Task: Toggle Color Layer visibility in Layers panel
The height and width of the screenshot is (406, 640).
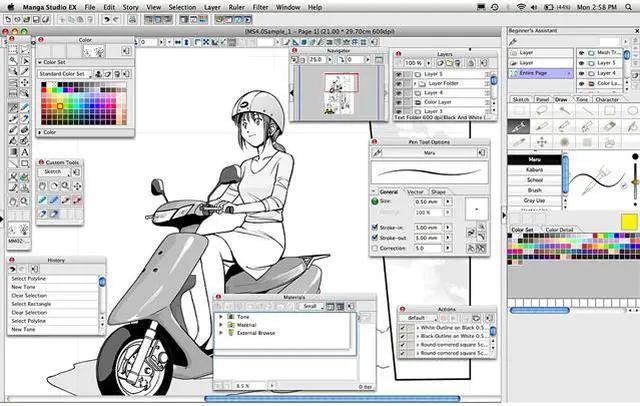Action: [x=398, y=102]
